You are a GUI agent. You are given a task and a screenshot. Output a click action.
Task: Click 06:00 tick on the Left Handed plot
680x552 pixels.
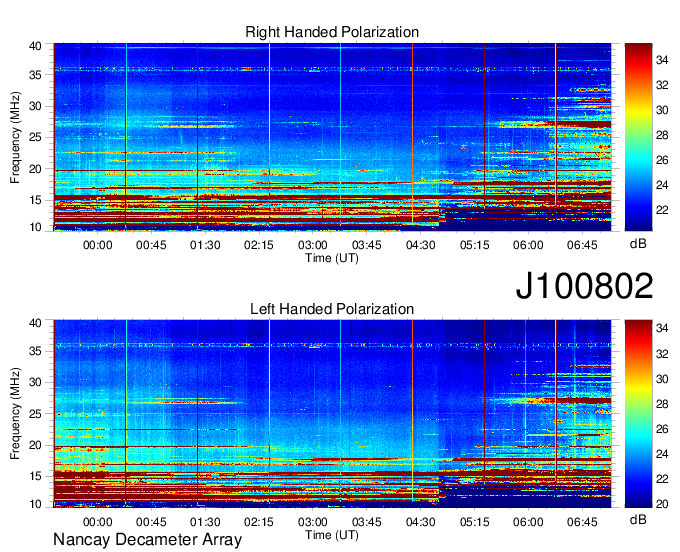coord(528,522)
